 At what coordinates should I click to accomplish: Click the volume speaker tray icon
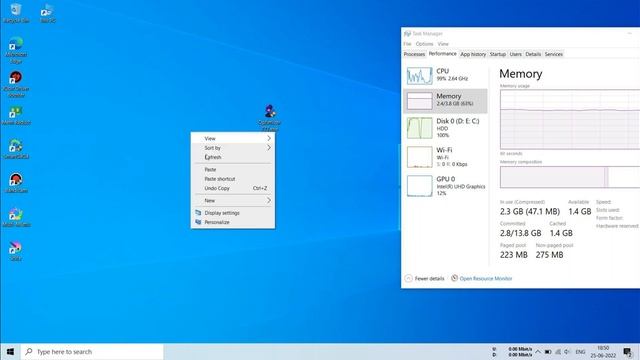(567, 352)
